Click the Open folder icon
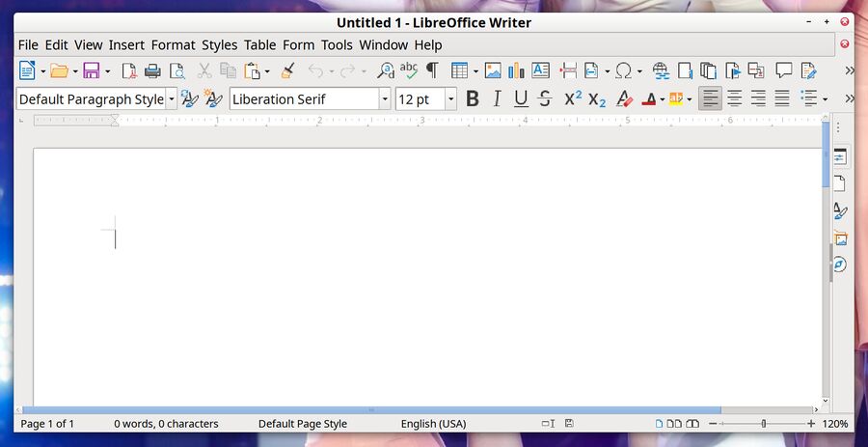868x447 pixels. point(59,70)
